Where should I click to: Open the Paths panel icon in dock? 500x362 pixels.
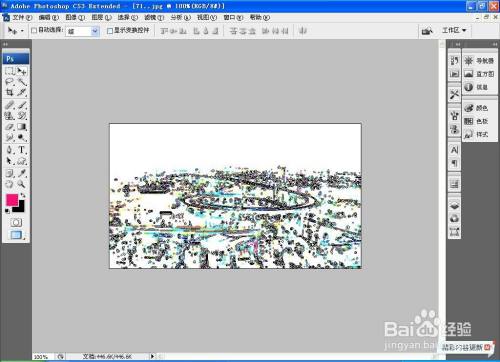pyautogui.click(x=454, y=232)
